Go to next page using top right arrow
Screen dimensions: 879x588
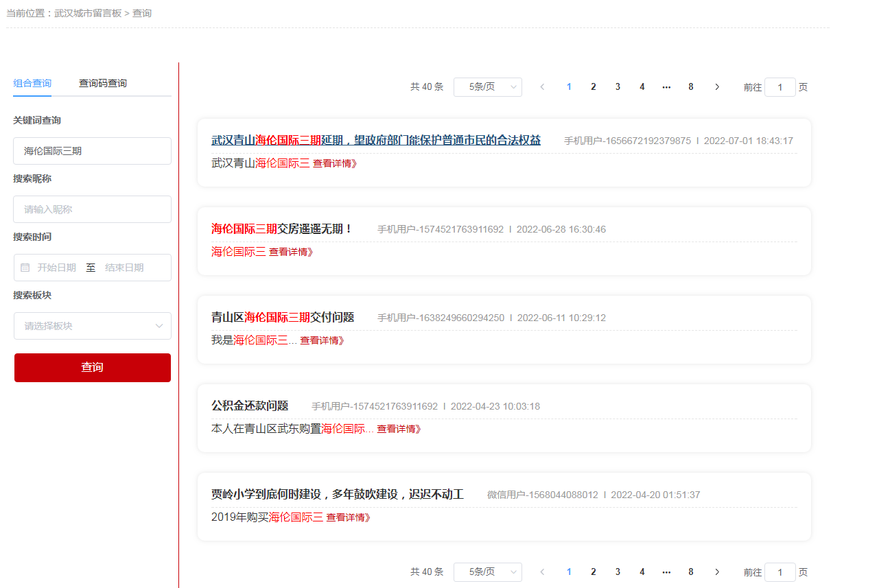click(x=717, y=87)
